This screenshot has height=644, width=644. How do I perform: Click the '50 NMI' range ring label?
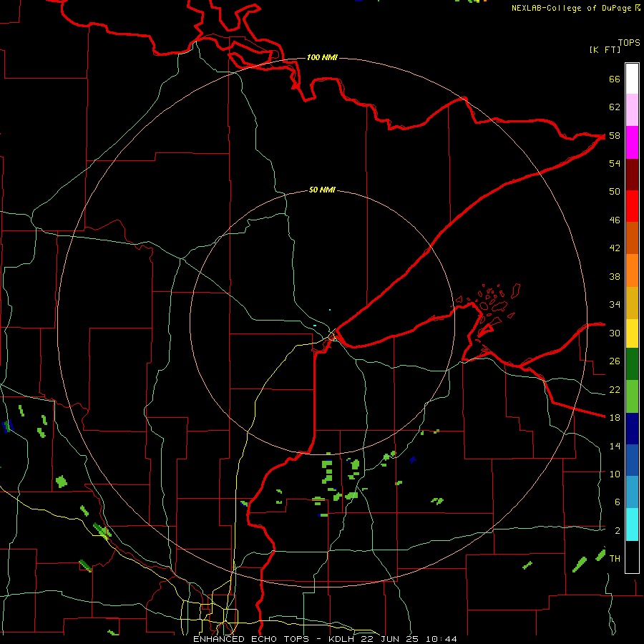coord(322,190)
